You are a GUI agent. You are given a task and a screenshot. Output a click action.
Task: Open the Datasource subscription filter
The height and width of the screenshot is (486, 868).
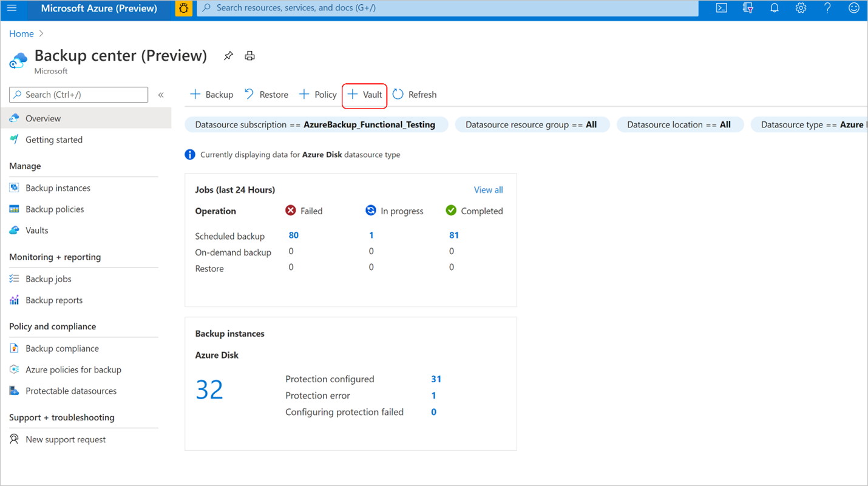coord(316,125)
